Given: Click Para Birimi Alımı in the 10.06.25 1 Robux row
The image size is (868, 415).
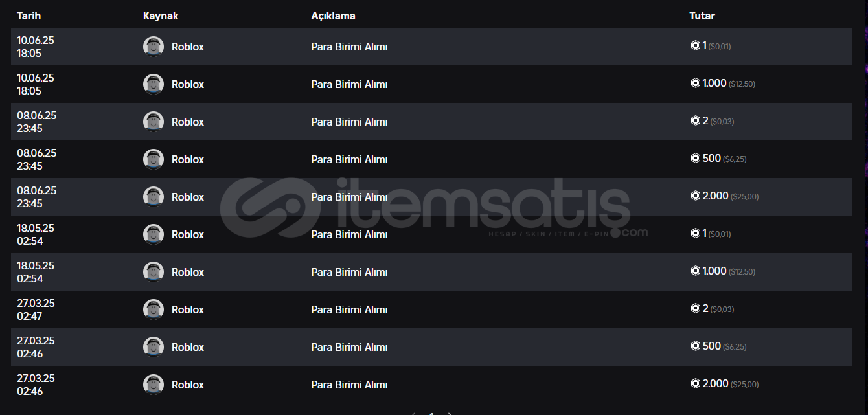Looking at the screenshot, I should click(349, 47).
